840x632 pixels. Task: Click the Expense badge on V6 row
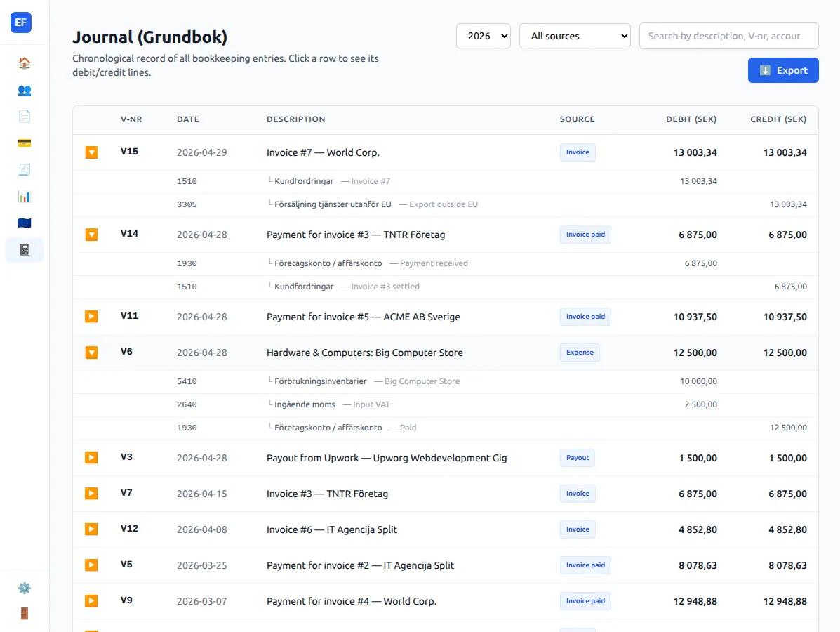pyautogui.click(x=580, y=353)
